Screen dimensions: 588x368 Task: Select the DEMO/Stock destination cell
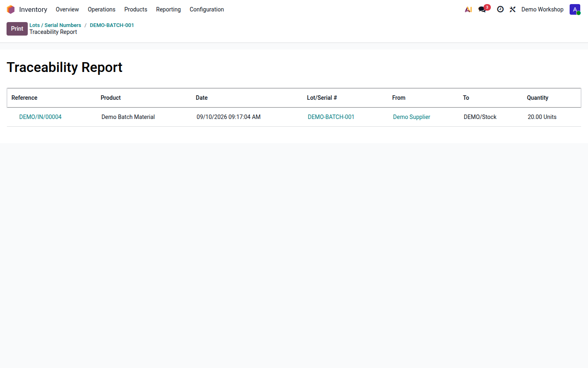[480, 117]
